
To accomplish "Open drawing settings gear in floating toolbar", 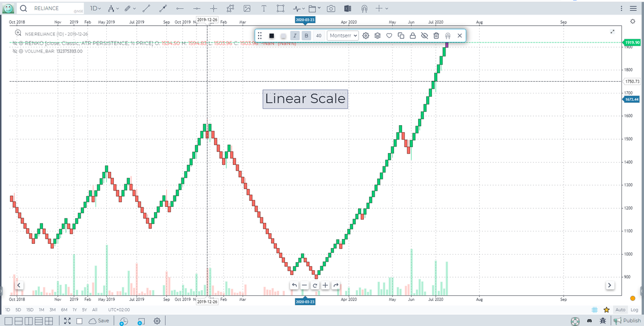I will (365, 35).
